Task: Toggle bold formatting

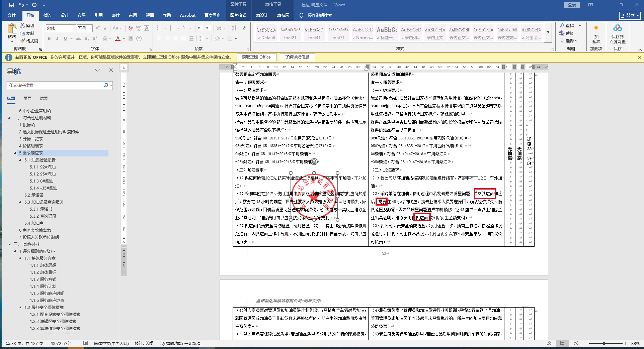Action: click(x=49, y=39)
